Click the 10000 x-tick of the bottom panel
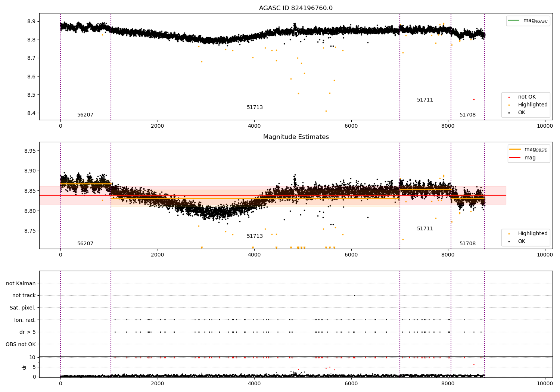The image size is (560, 392). (x=545, y=383)
